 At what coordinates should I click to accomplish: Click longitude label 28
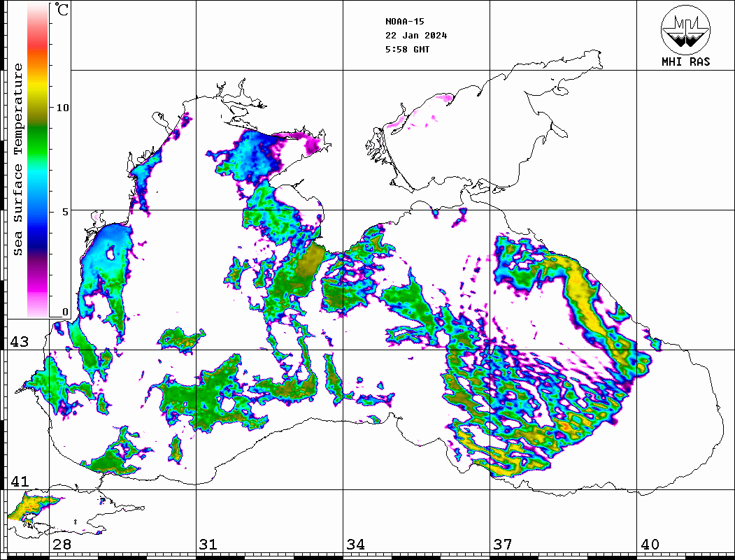(x=62, y=545)
